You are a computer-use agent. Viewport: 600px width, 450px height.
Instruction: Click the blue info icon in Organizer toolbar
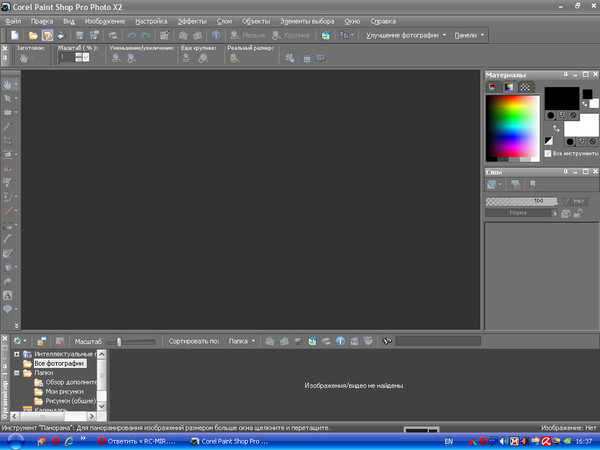[x=340, y=341]
